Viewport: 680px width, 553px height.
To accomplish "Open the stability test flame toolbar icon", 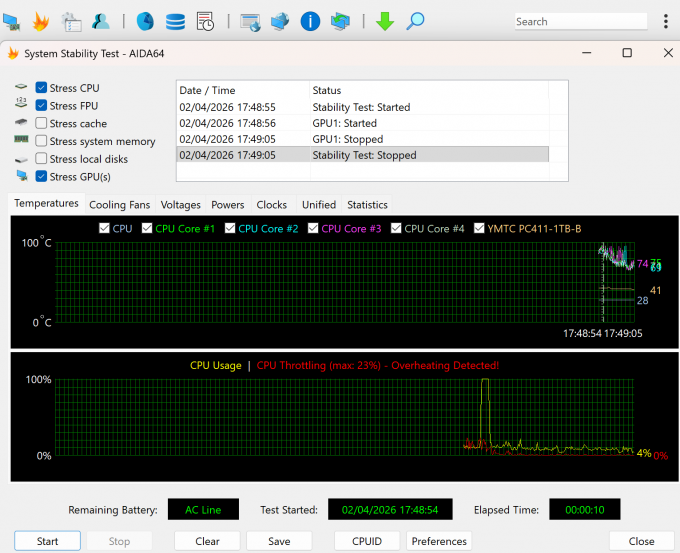I will click(41, 22).
